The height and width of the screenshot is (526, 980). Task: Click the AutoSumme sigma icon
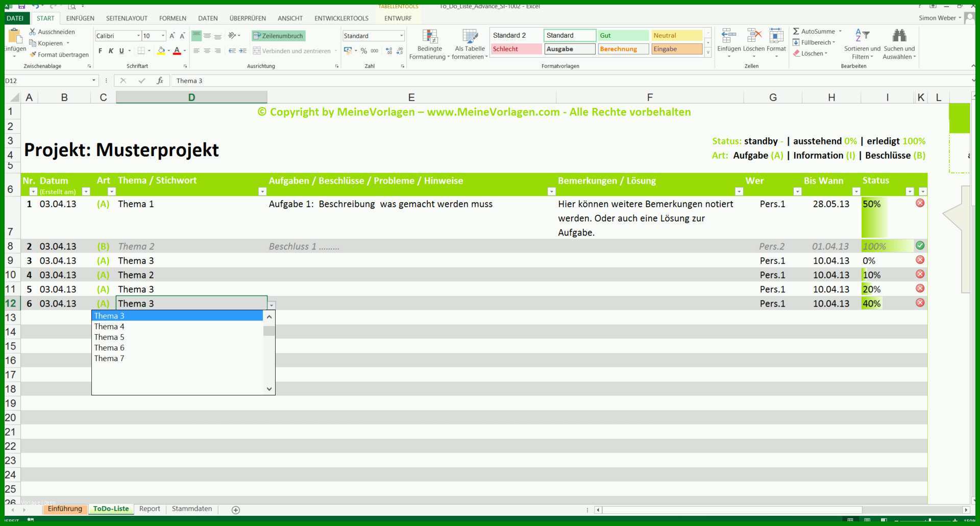click(796, 31)
